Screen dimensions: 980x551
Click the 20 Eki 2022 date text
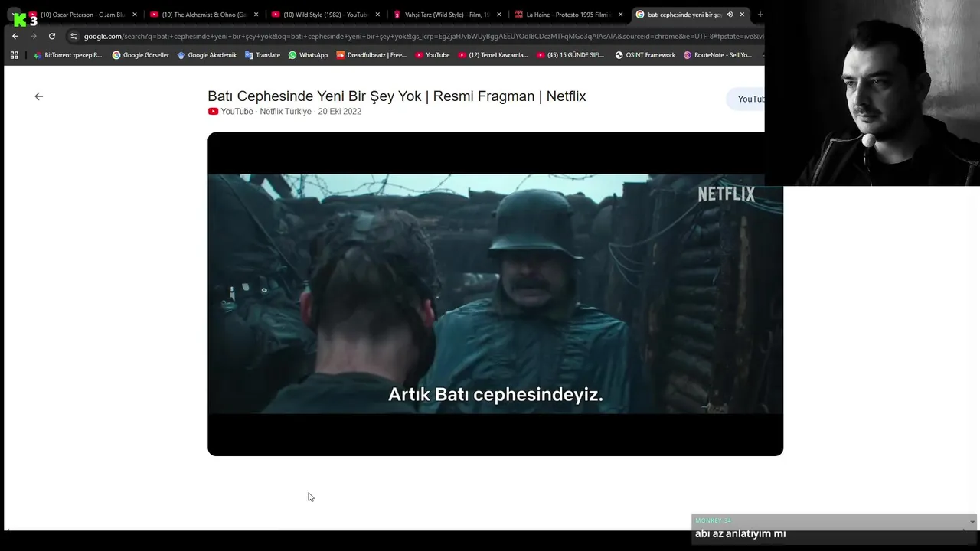click(x=340, y=112)
